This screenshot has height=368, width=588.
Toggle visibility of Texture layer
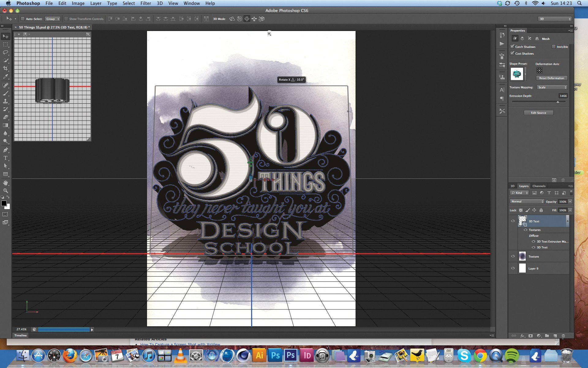[x=514, y=256]
